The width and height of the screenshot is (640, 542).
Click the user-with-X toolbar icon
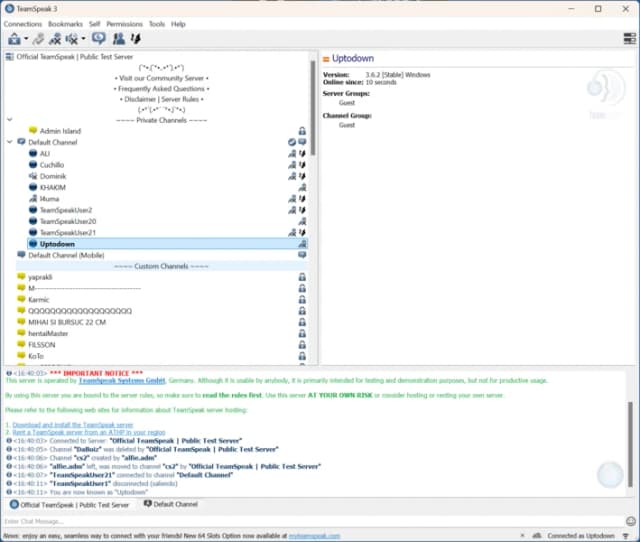click(55, 39)
